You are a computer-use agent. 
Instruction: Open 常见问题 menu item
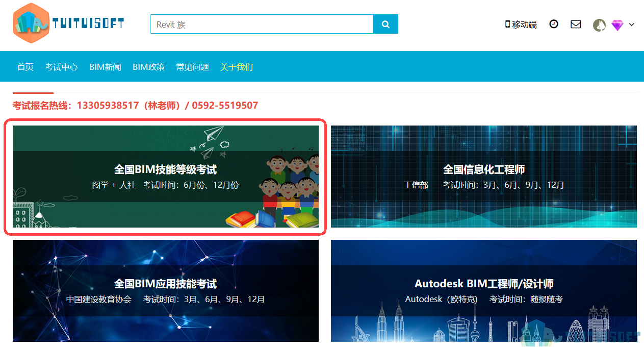(193, 67)
